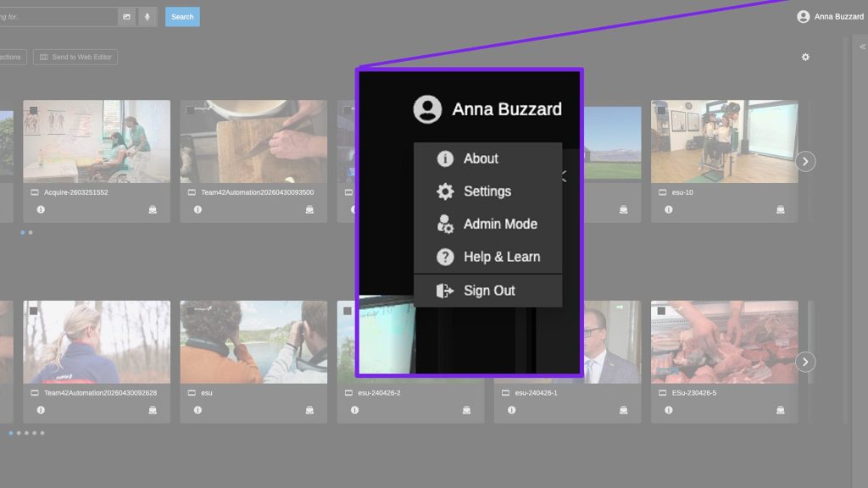The height and width of the screenshot is (488, 868).
Task: Choose Sign Out in the user menu
Action: pos(487,291)
